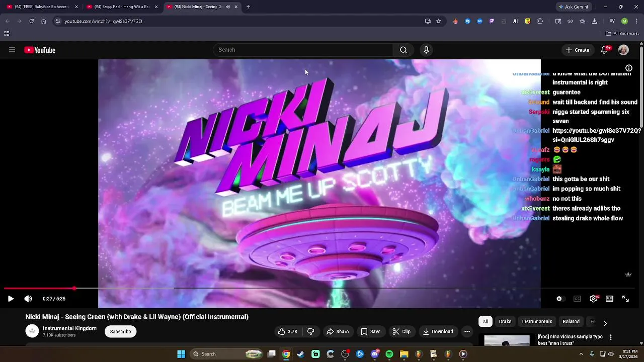Viewport: 644px width, 362px height.
Task: Focus the YouTube search field
Action: pyautogui.click(x=303, y=50)
